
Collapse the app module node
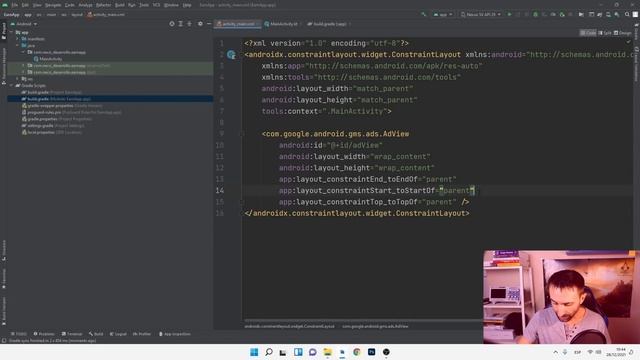click(11, 32)
